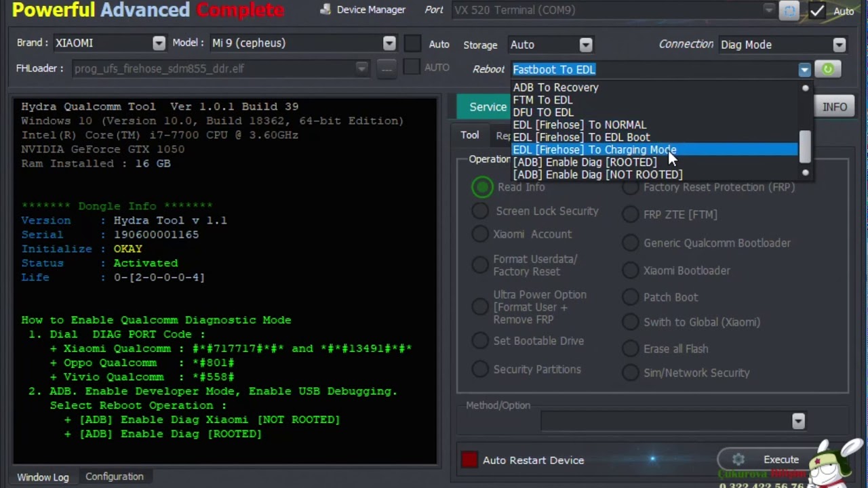Click the Status Activated log line
Image resolution: width=868 pixels, height=488 pixels.
99,263
